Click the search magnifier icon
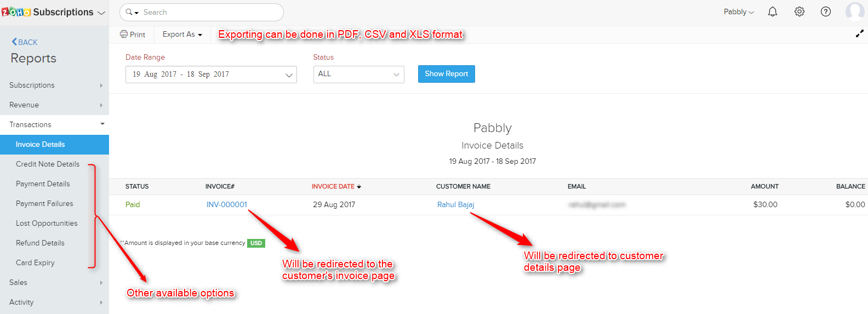The image size is (868, 314). pos(129,12)
